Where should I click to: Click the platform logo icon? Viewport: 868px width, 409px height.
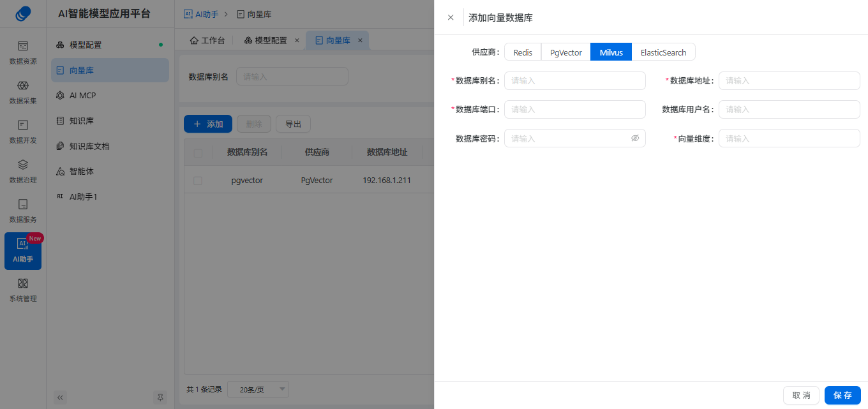pyautogui.click(x=23, y=13)
